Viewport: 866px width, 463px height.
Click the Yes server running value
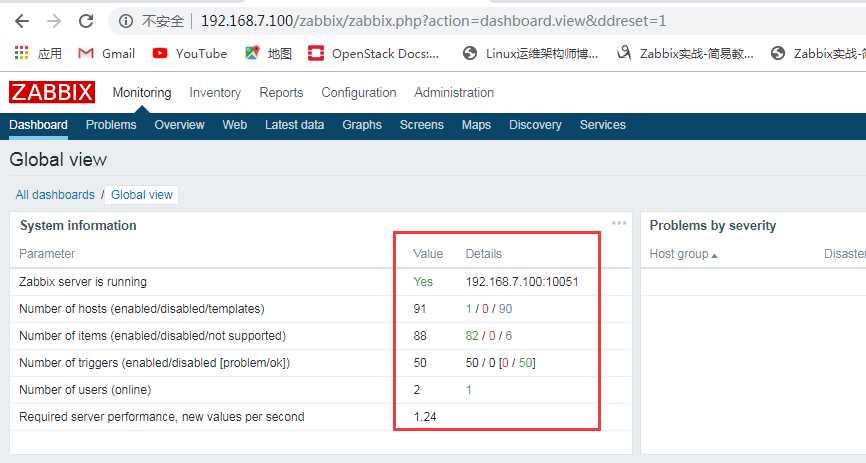pyautogui.click(x=423, y=282)
